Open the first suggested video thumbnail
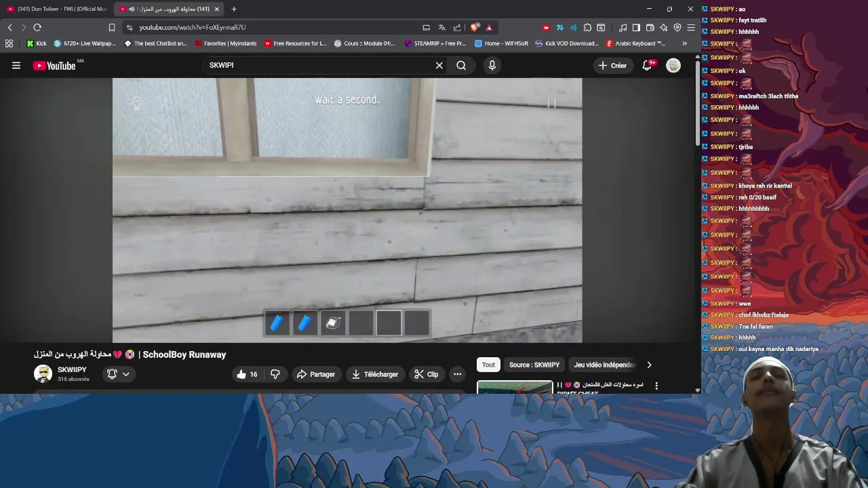Image resolution: width=868 pixels, height=488 pixels. 515,387
